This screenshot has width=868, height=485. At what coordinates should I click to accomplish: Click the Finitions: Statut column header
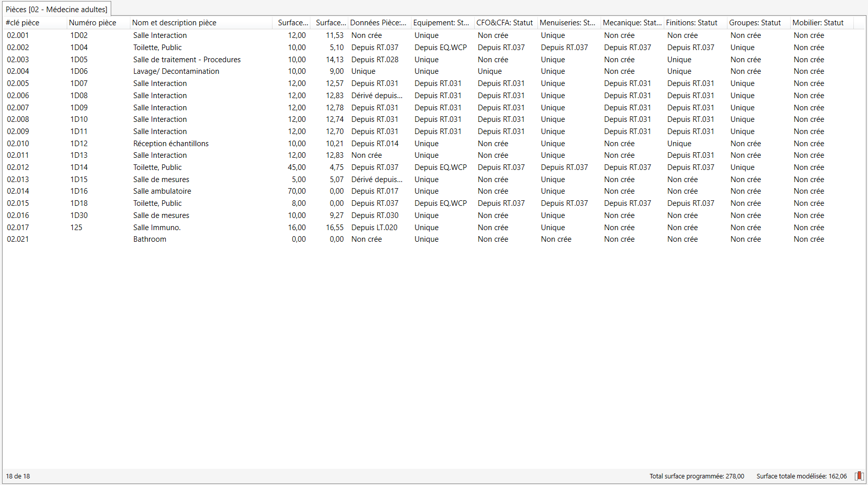[692, 23]
